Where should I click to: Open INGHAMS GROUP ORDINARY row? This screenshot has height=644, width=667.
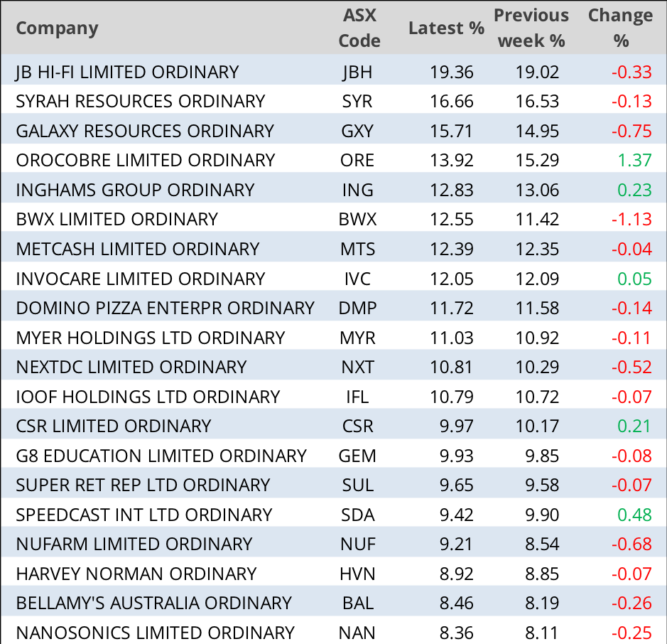[135, 190]
